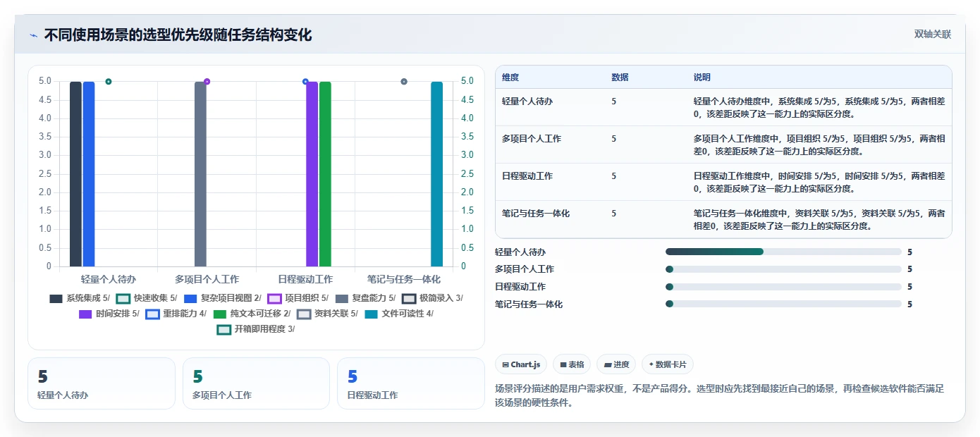Click the 说明 table column header

[702, 78]
